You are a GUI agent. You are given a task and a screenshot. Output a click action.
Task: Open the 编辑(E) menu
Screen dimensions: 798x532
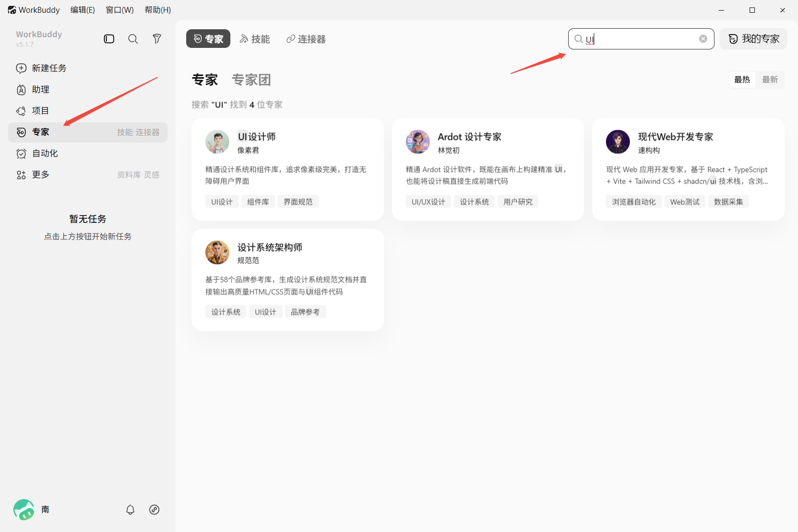pyautogui.click(x=82, y=10)
